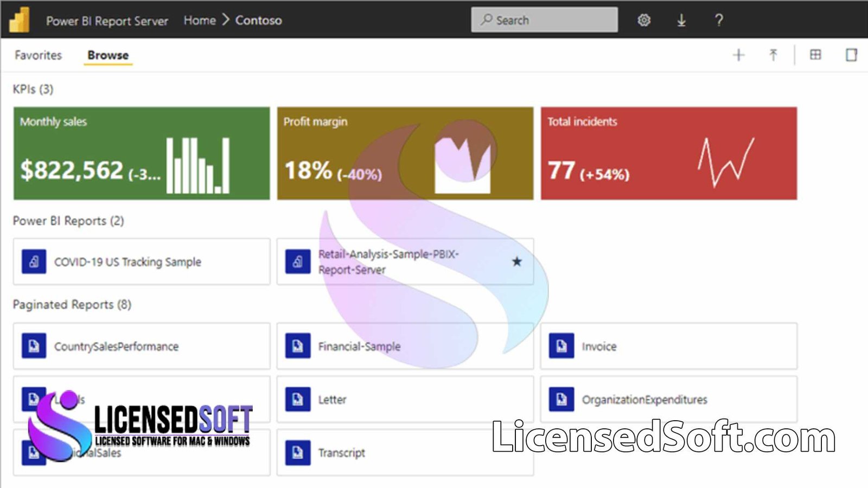Open the Invoice report
The width and height of the screenshot is (868, 488).
tap(669, 346)
